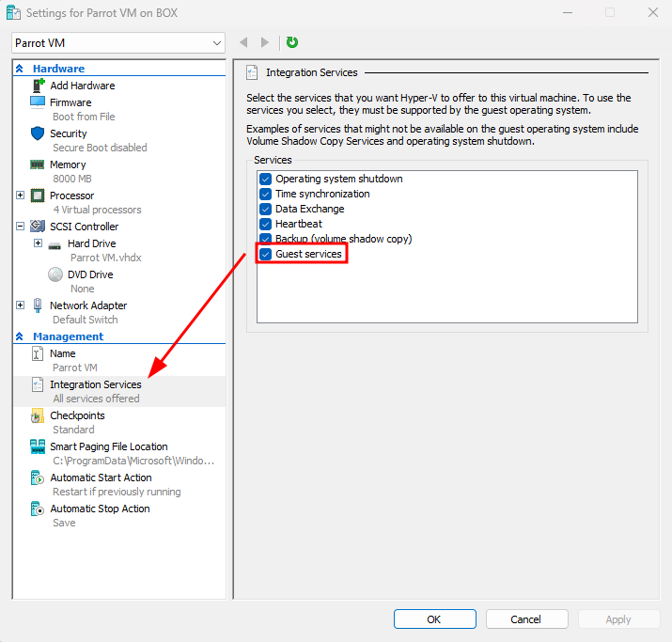Click '8000 MB' memory value
Screen dimensions: 672x642
pos(72,179)
